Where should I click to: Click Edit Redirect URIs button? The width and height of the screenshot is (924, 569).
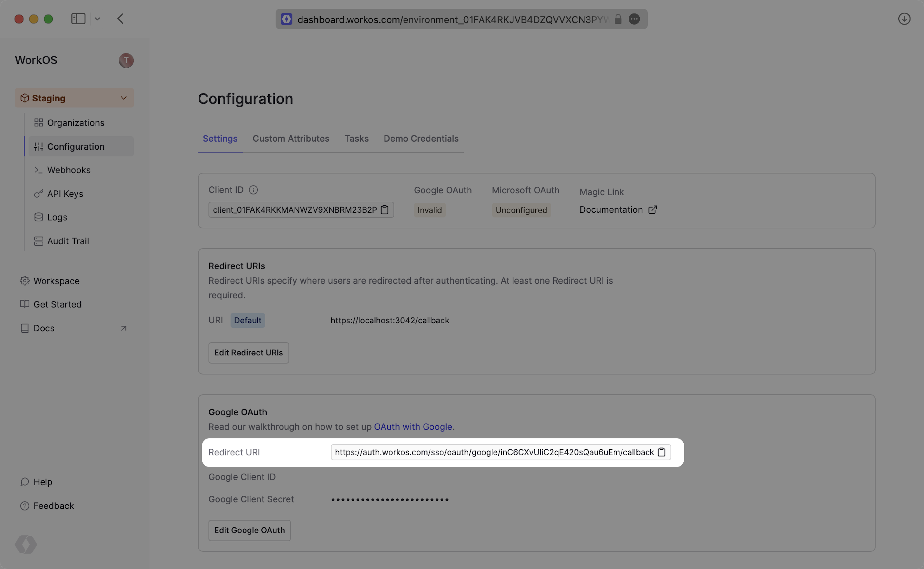coord(249,353)
